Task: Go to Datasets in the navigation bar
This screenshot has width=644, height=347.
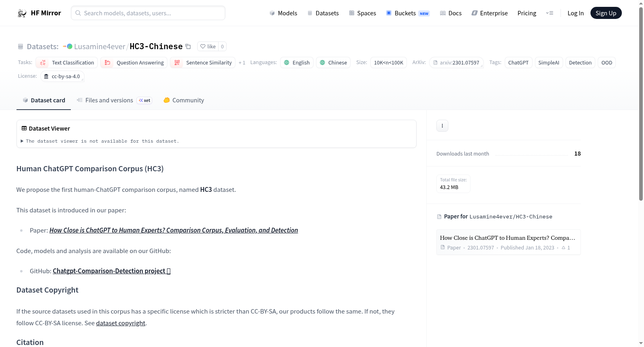Action: (x=323, y=13)
